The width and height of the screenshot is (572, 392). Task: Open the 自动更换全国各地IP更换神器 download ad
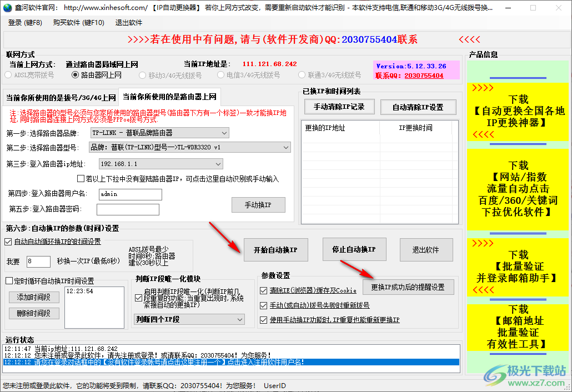pyautogui.click(x=518, y=111)
